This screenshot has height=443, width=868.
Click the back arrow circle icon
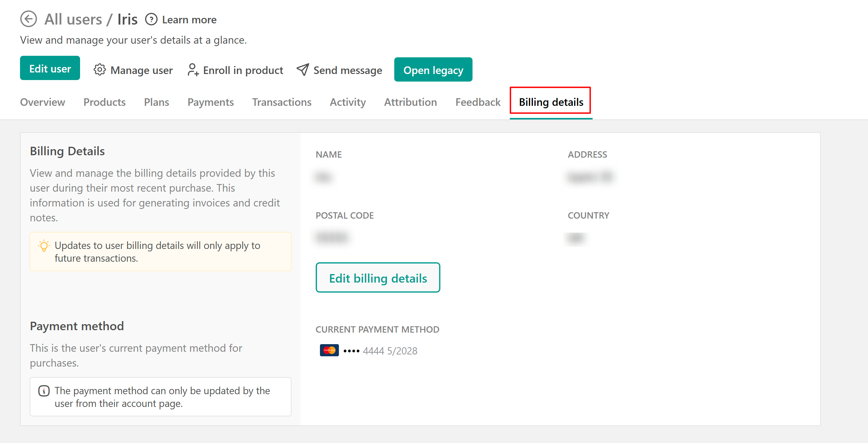(x=28, y=19)
